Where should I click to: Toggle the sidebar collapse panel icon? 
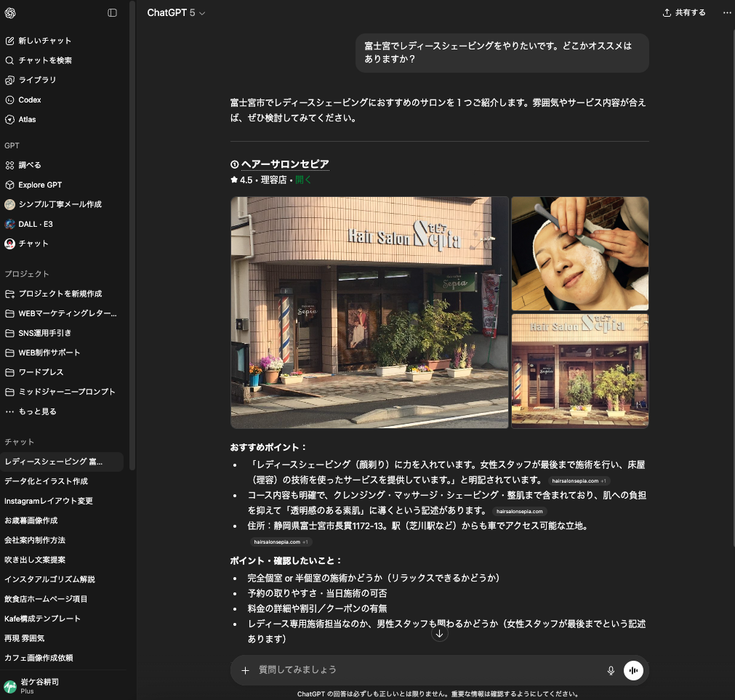tap(112, 13)
